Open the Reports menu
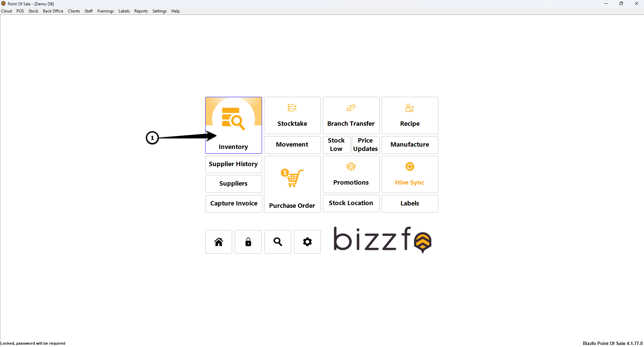 (141, 11)
